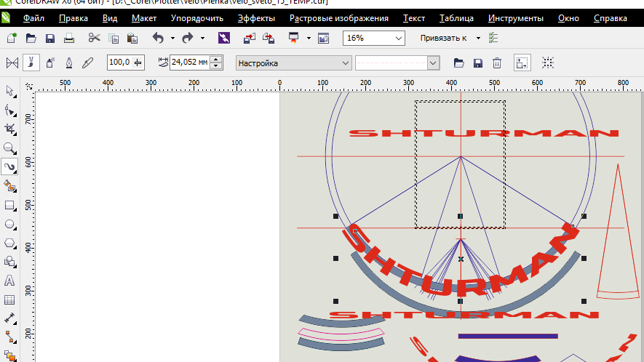This screenshot has width=644, height=362.
Task: Open the Файл menu
Action: click(x=33, y=18)
